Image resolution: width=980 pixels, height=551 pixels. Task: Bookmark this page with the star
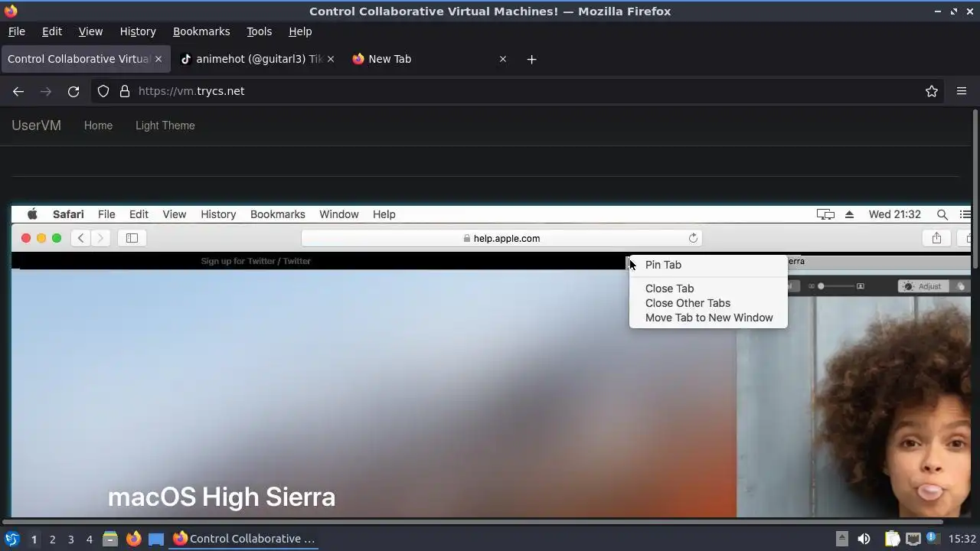coord(932,91)
